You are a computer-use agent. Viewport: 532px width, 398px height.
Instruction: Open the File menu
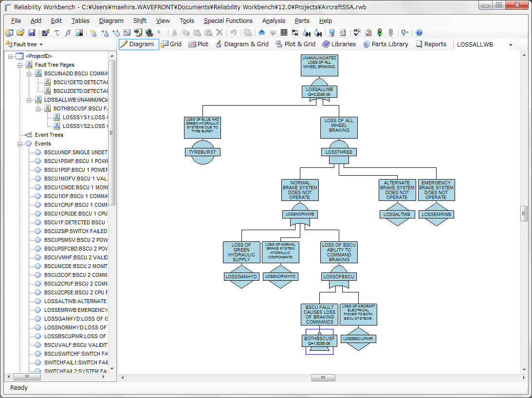click(16, 21)
